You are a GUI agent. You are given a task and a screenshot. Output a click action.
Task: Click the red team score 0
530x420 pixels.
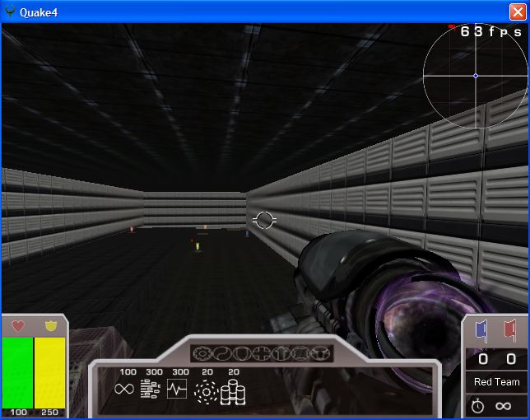511,359
